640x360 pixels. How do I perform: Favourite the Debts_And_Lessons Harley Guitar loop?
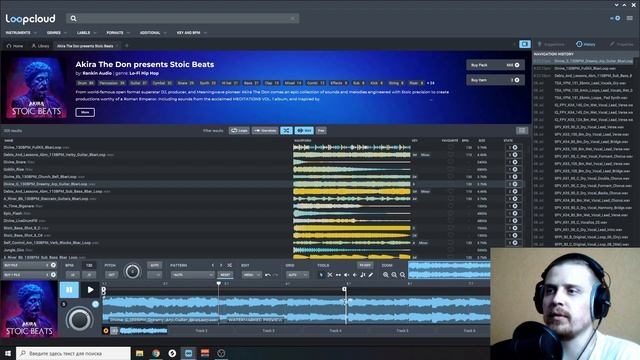point(451,155)
